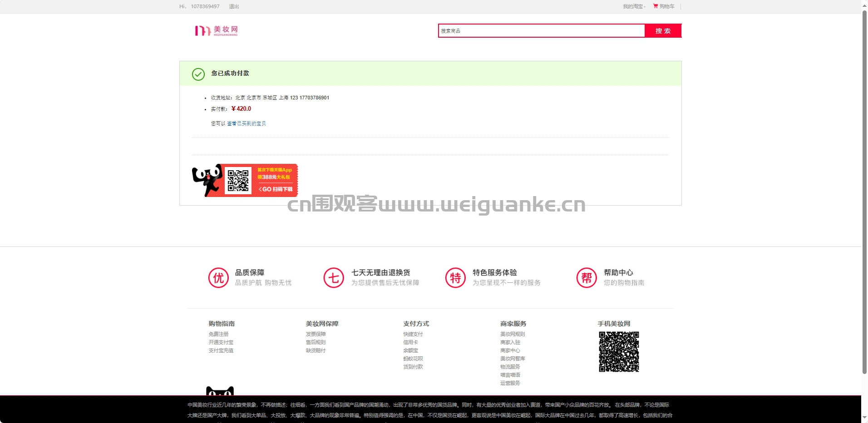868x423 pixels.
Task: Open the 免费注册 footer link
Action: tap(218, 334)
